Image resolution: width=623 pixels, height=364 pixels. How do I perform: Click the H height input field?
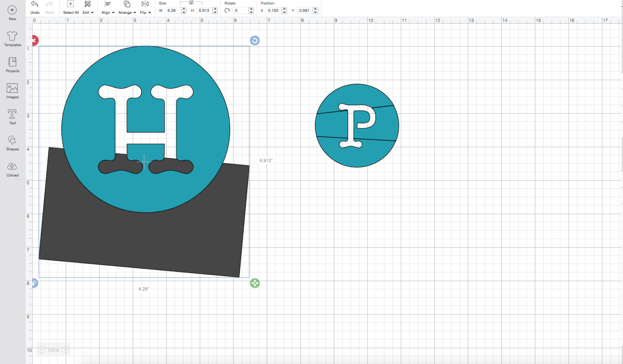coord(204,10)
